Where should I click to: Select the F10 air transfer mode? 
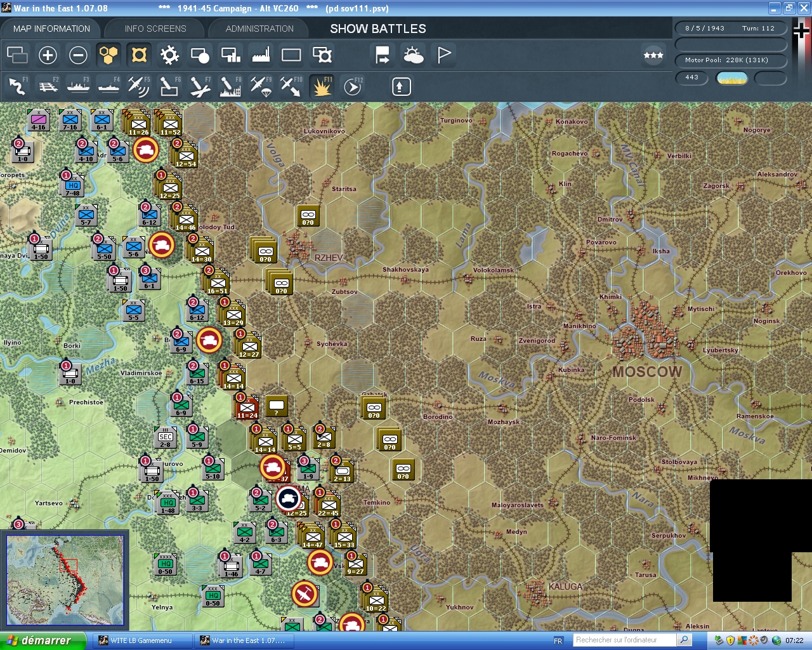point(291,86)
